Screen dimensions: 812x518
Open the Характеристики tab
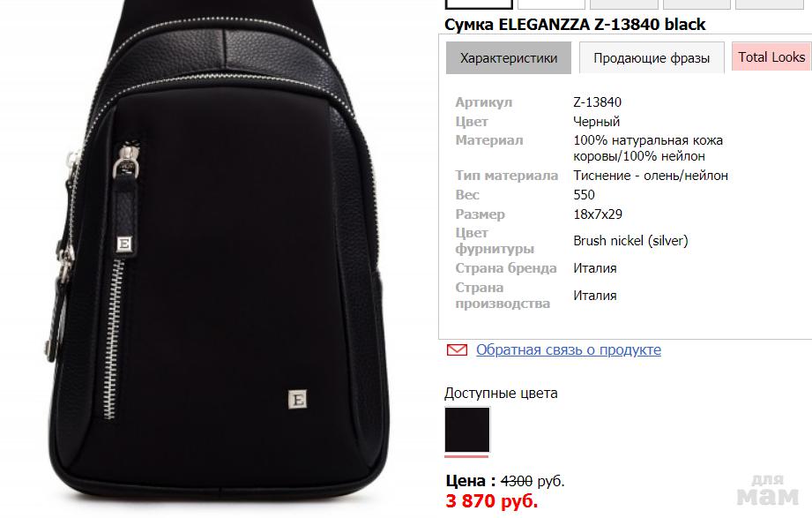click(x=509, y=57)
